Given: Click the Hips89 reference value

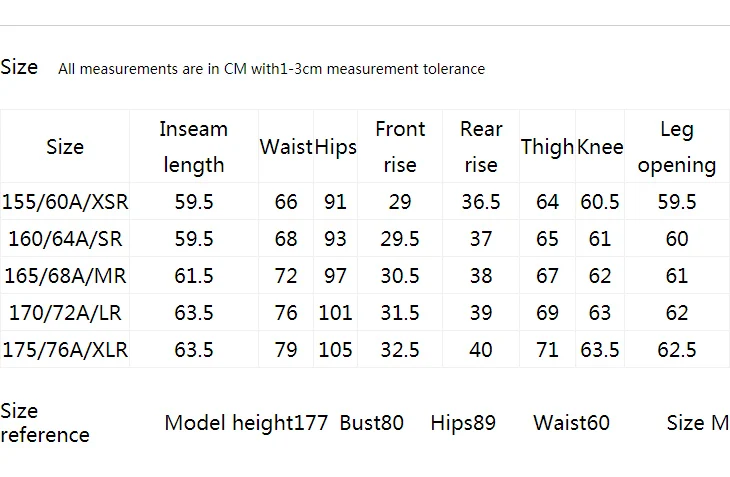Looking at the screenshot, I should [x=463, y=423].
